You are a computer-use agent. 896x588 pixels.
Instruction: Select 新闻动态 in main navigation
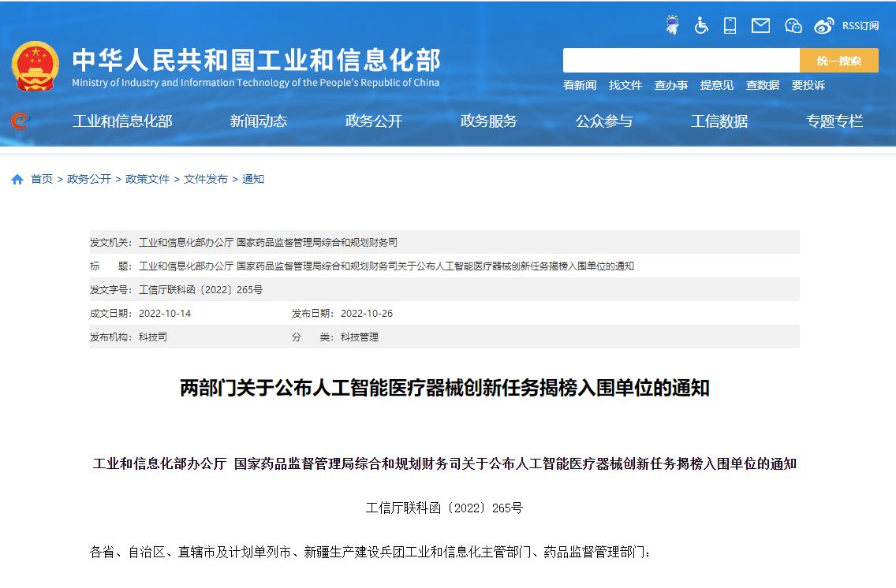[x=258, y=121]
